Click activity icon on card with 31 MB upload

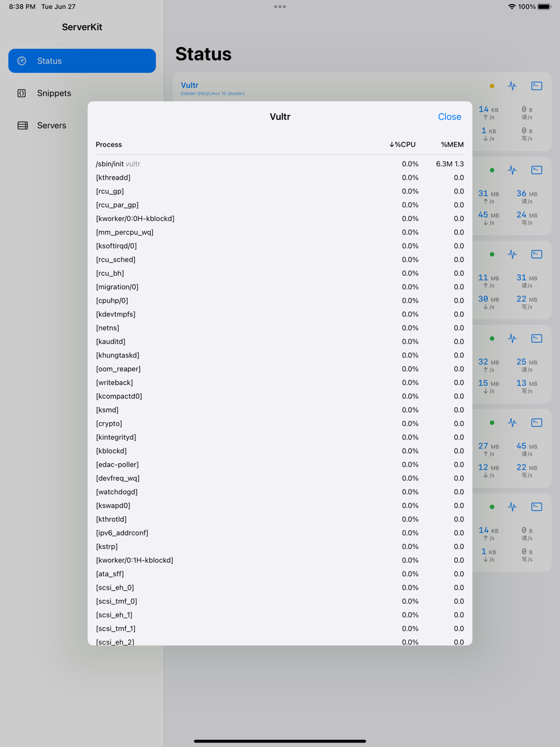click(512, 170)
